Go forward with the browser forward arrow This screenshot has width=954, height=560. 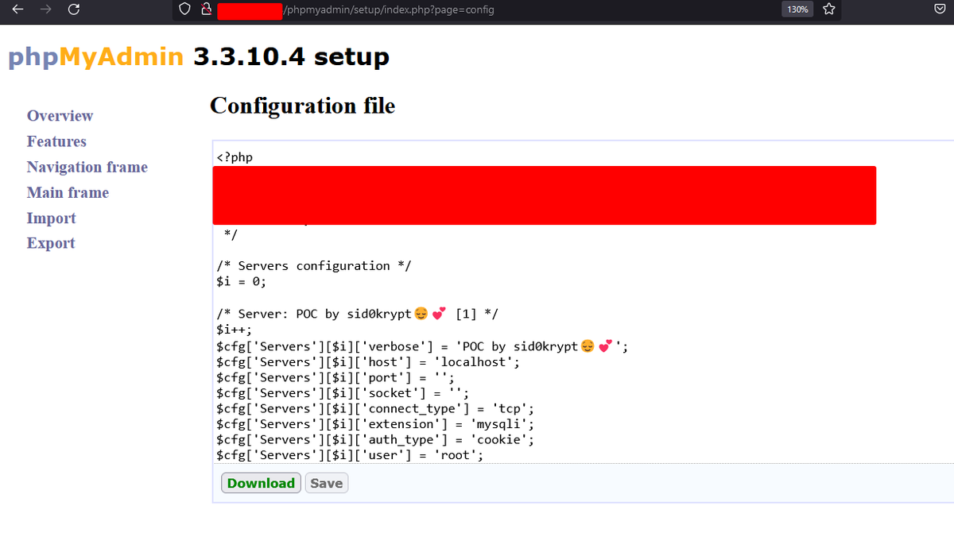pyautogui.click(x=45, y=10)
